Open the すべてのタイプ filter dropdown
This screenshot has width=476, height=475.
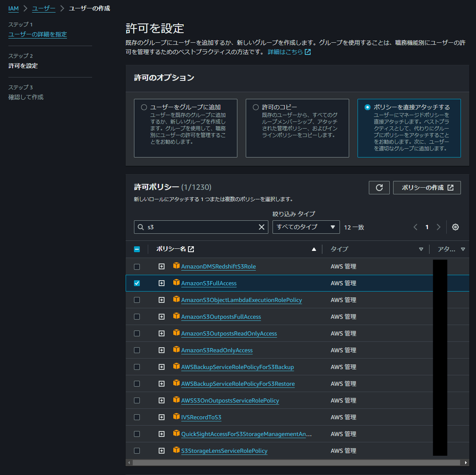coord(306,227)
